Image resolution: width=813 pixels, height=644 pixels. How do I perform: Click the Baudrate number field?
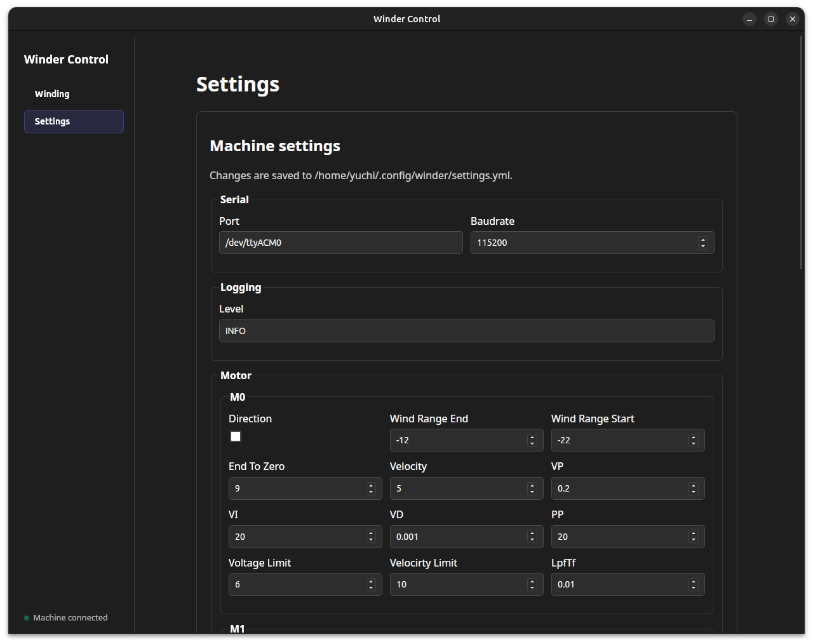[592, 243]
